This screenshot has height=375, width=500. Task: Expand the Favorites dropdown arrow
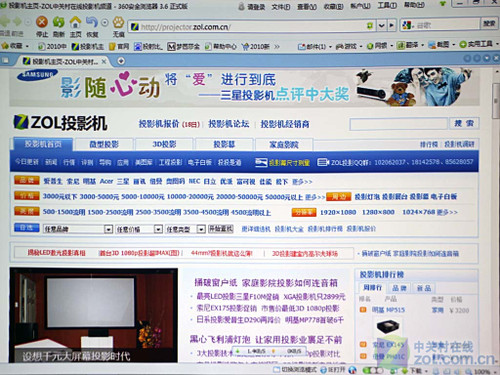point(27,46)
